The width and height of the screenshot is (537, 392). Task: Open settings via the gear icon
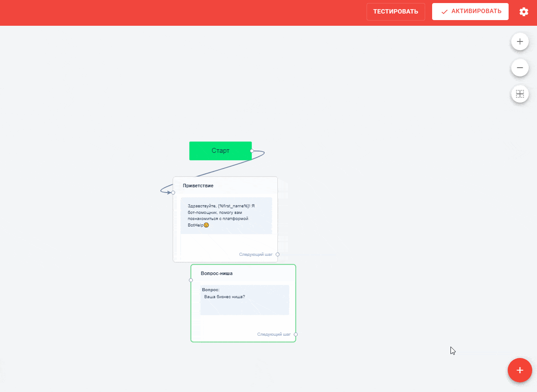tap(523, 12)
